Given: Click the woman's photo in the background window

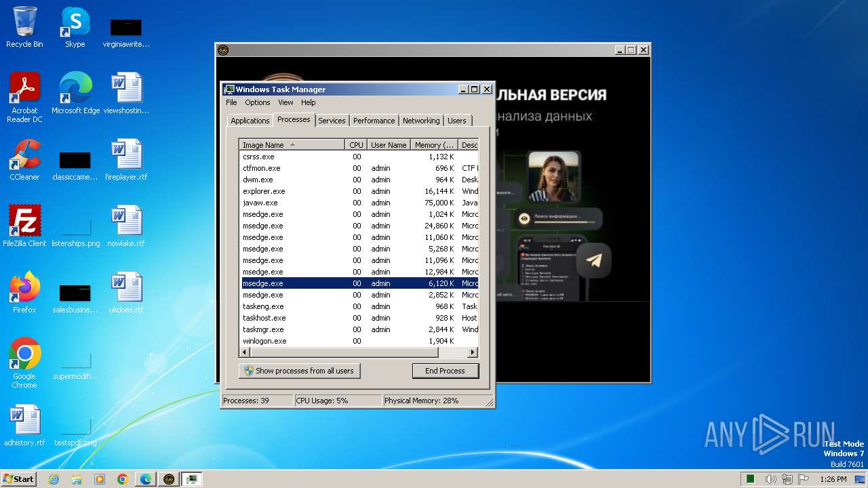Looking at the screenshot, I should 553,178.
